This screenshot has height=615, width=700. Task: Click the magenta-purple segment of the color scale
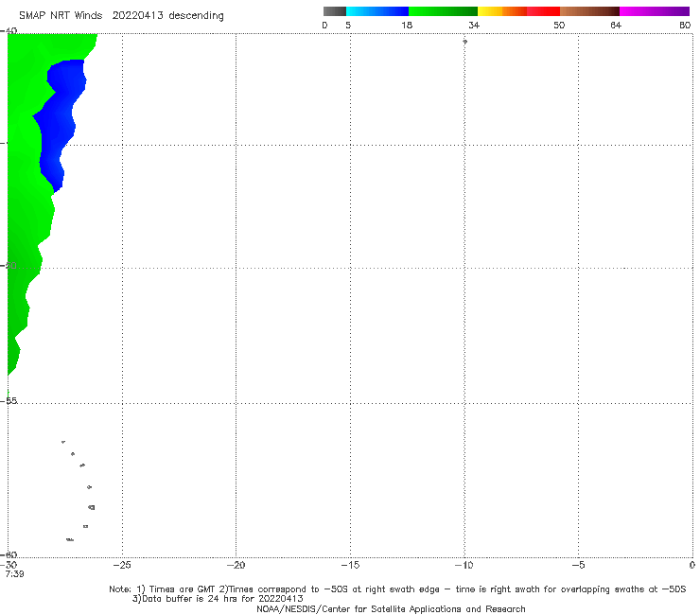pos(655,11)
